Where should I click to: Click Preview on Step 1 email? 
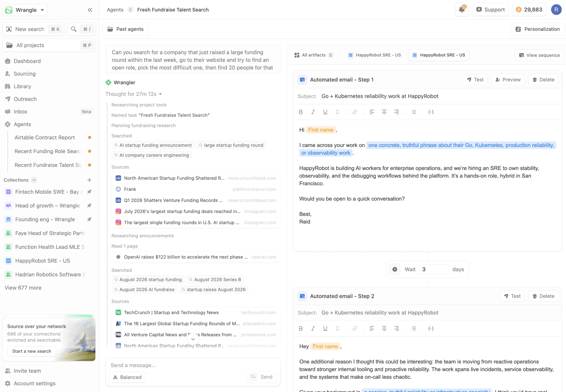click(508, 80)
